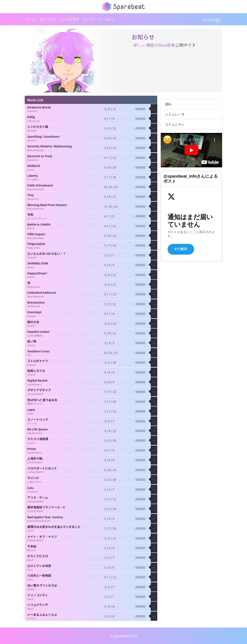Play the embedded YouTube video
This screenshot has height=644, width=247.
[191, 150]
